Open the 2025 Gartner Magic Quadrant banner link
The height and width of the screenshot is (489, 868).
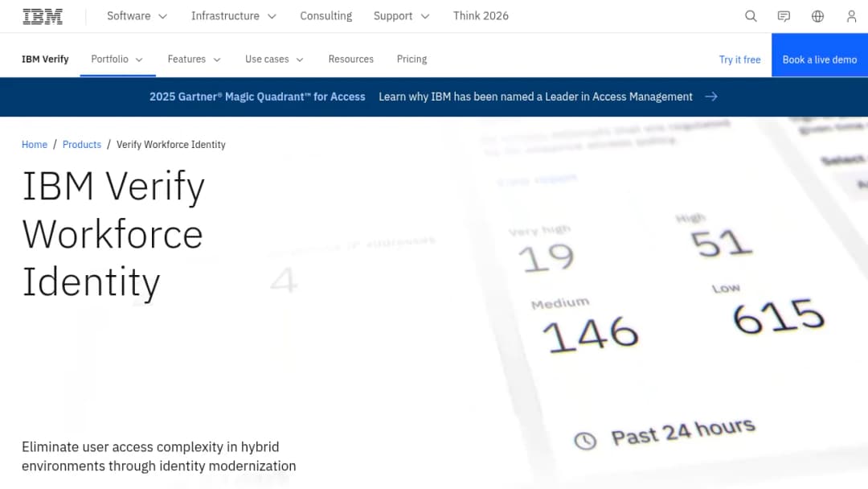click(x=257, y=97)
